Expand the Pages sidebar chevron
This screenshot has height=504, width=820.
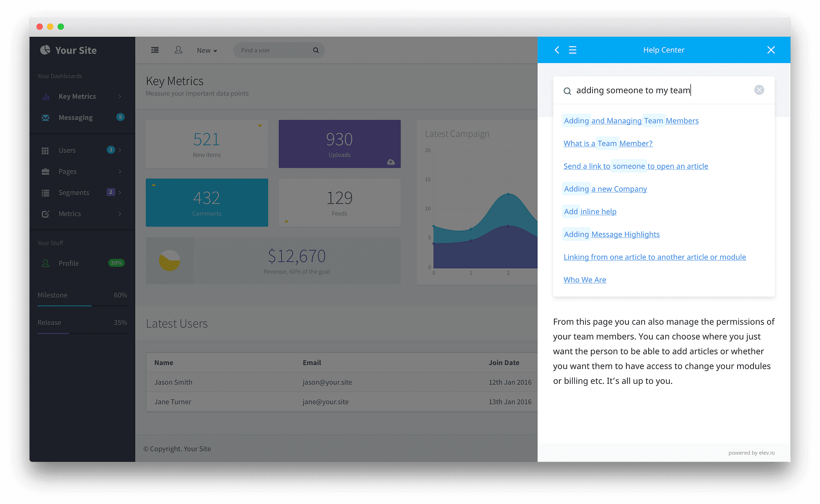pyautogui.click(x=120, y=171)
